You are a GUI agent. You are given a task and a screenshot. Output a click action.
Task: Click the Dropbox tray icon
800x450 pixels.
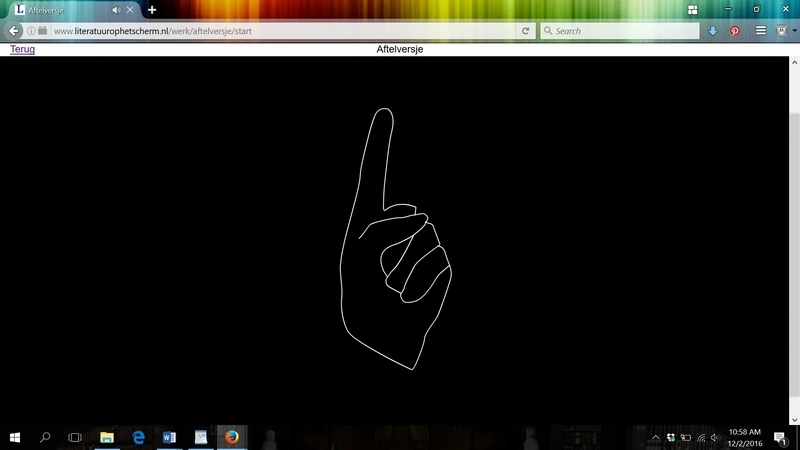670,438
